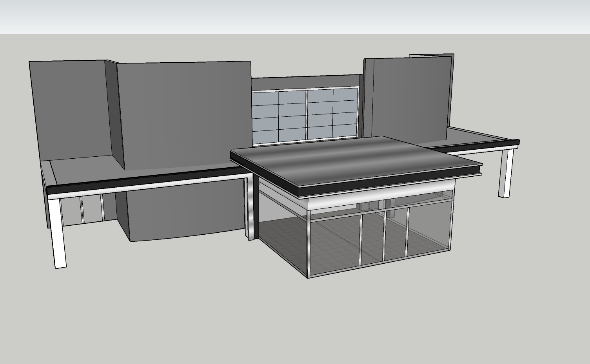Select the white support column at far right

coord(505,173)
